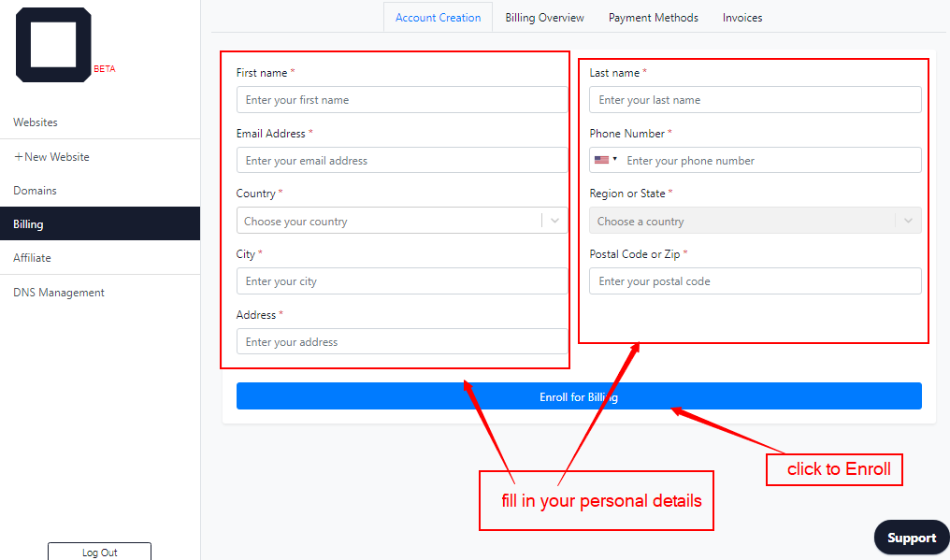
Task: Open the Support chat button
Action: click(912, 538)
